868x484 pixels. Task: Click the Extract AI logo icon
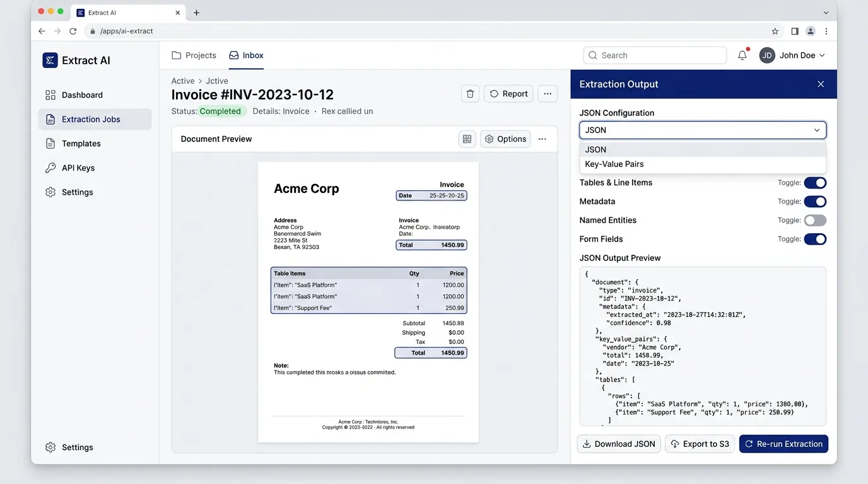pyautogui.click(x=50, y=60)
